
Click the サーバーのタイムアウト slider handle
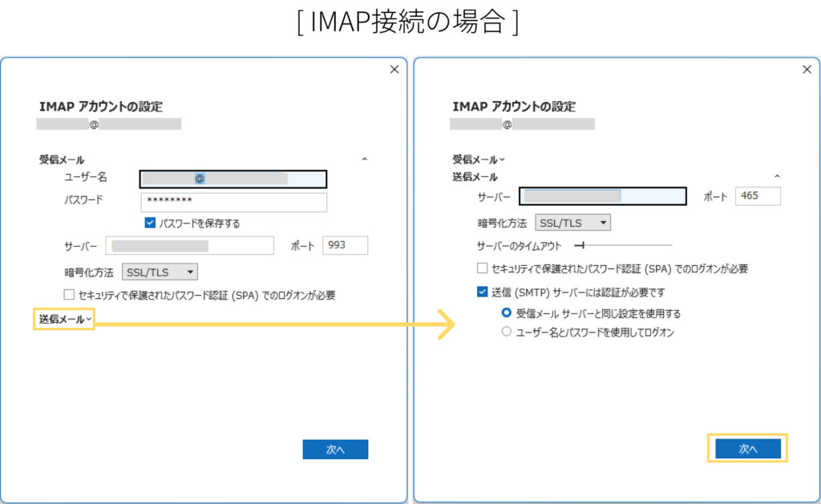pos(582,245)
